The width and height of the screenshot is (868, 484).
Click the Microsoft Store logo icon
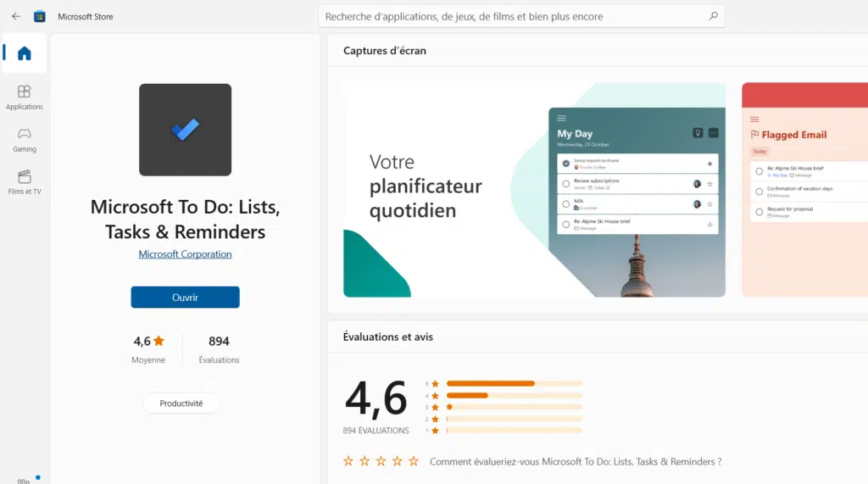(39, 17)
